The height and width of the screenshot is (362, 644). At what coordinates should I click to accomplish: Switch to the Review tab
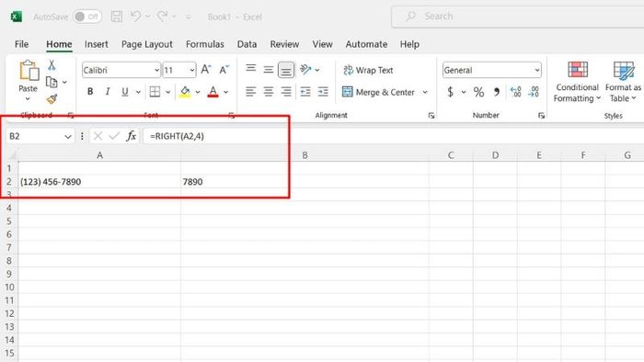click(284, 44)
